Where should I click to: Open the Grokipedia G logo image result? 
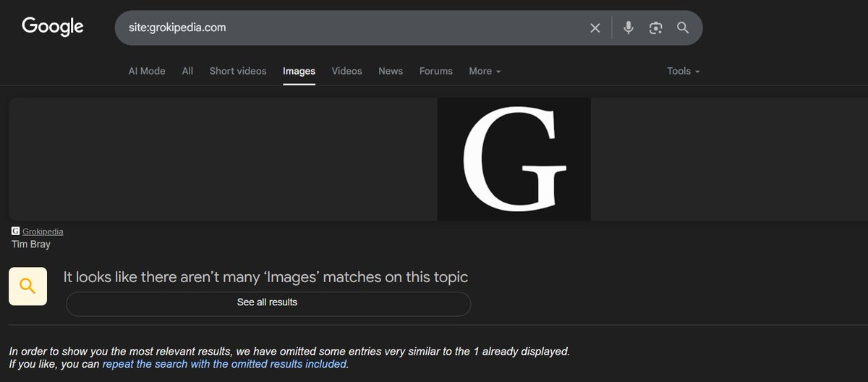(514, 159)
